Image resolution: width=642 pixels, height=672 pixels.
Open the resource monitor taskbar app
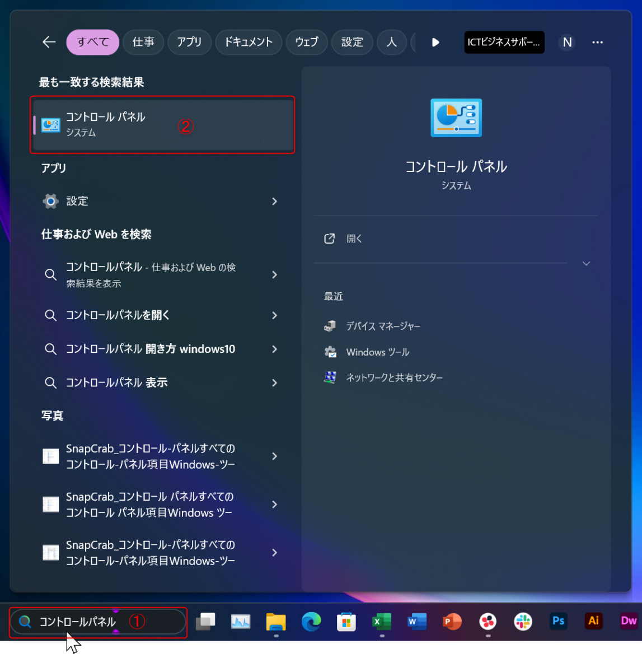pos(241,621)
